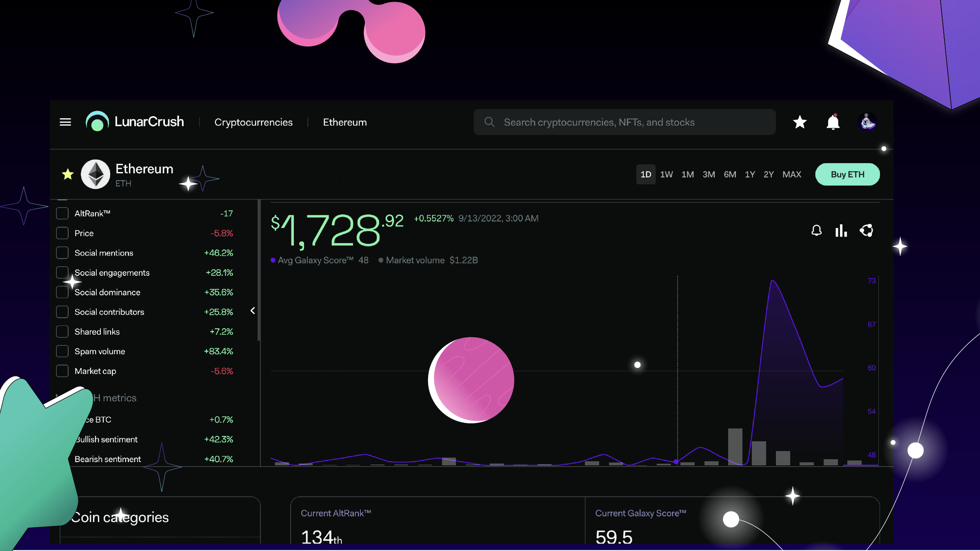This screenshot has height=551, width=980.
Task: Click the search cryptocurrencies field
Action: coord(624,122)
